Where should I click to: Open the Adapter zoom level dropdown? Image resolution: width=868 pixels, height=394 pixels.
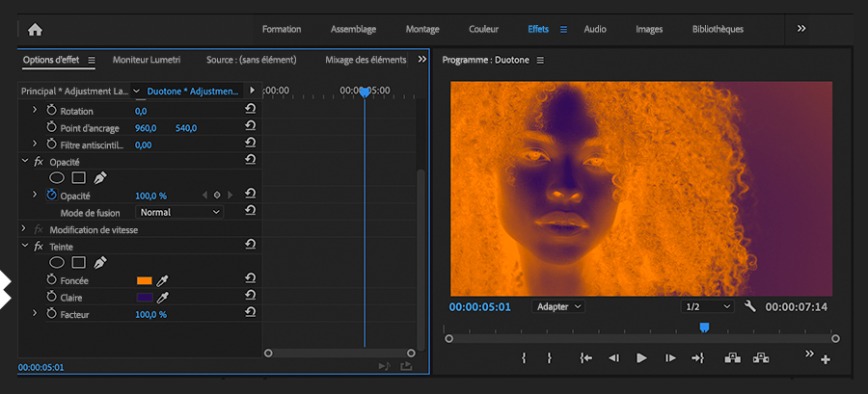coord(558,306)
